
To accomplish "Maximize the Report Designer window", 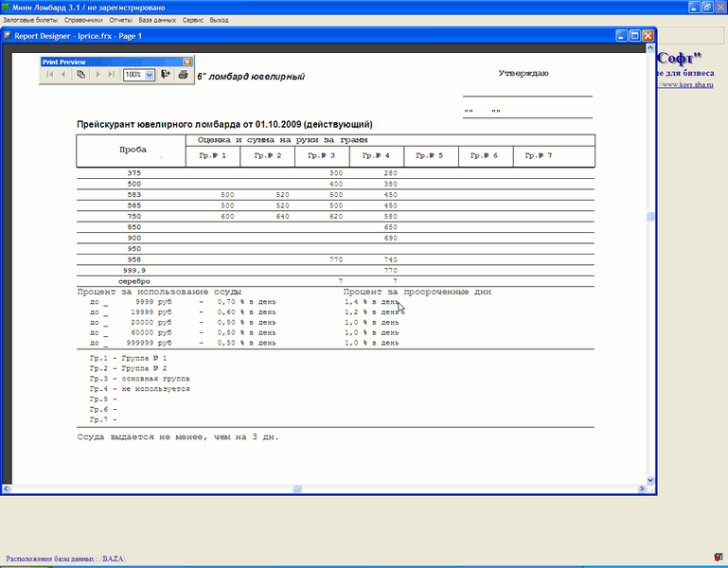I will pyautogui.click(x=634, y=35).
